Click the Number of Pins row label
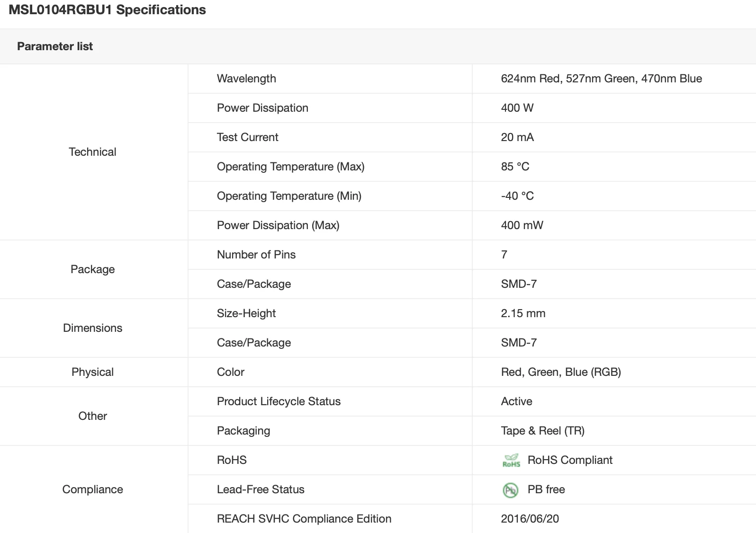The width and height of the screenshot is (756, 533). pyautogui.click(x=256, y=255)
